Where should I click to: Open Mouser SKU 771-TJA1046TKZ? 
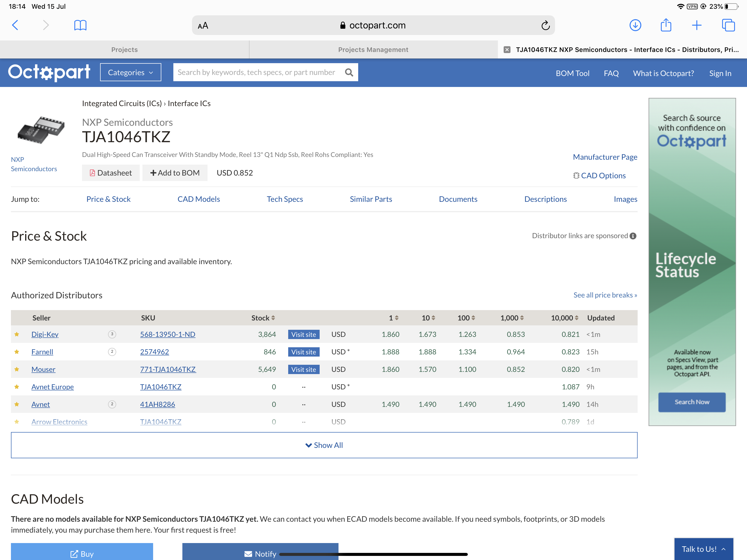click(168, 369)
